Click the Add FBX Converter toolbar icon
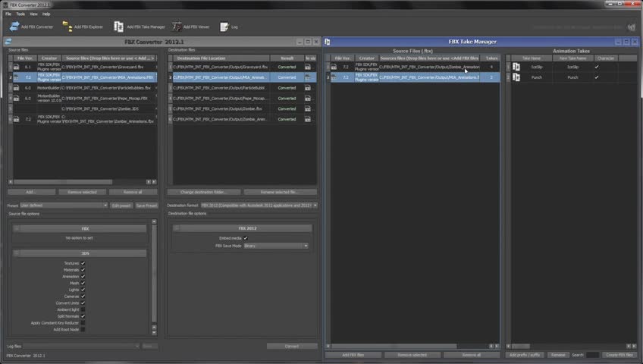The image size is (643, 364). (14, 27)
